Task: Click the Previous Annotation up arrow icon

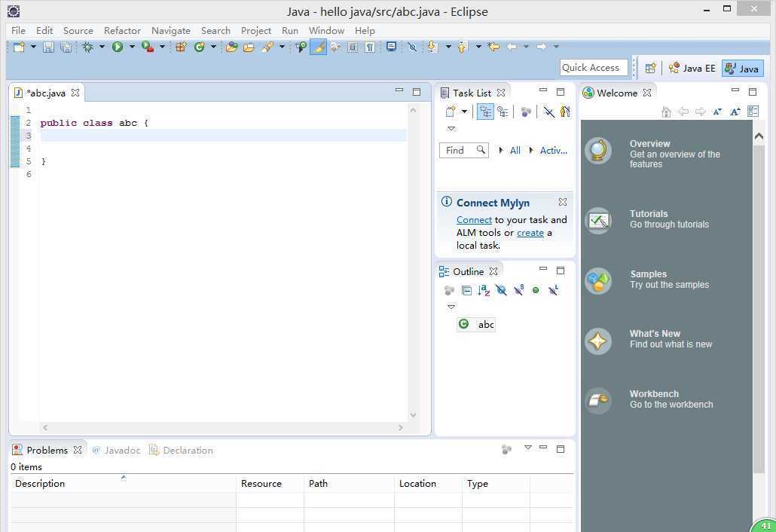Action: pyautogui.click(x=463, y=47)
